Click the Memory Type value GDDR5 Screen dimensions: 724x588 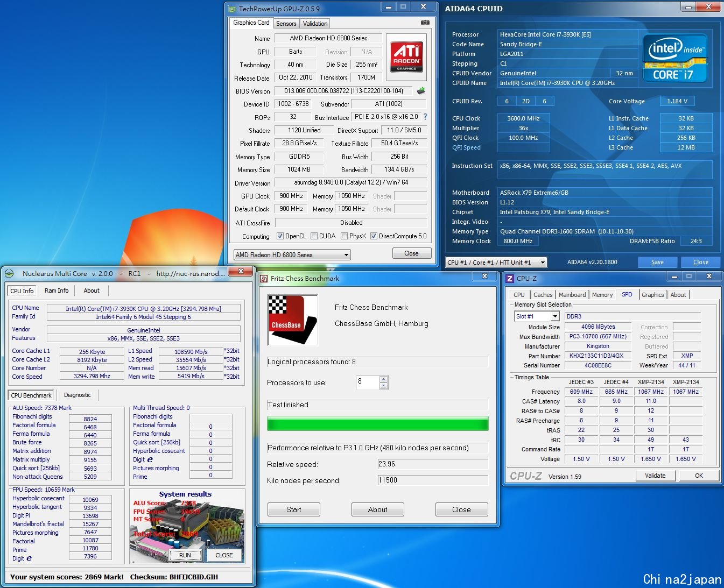(x=299, y=157)
